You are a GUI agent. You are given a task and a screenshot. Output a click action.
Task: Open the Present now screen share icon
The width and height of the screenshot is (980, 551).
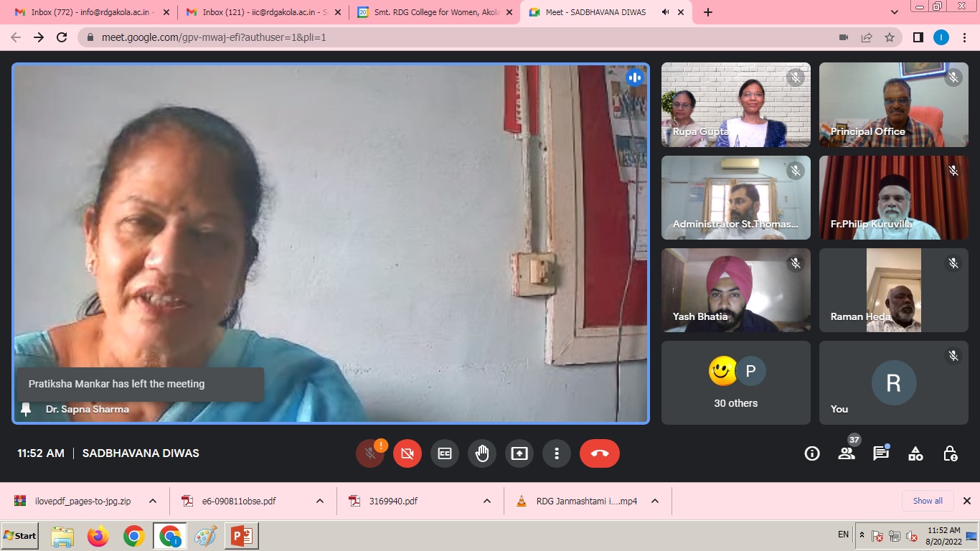(519, 453)
